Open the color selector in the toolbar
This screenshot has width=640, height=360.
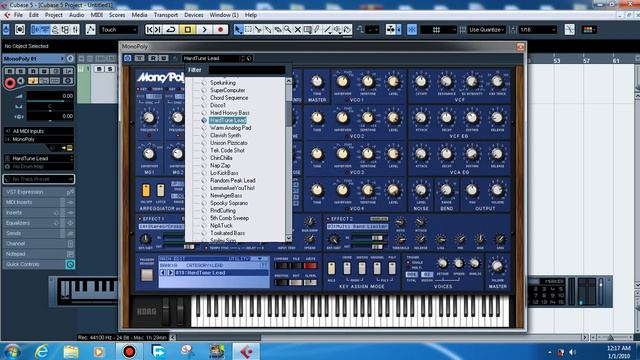coord(589,29)
